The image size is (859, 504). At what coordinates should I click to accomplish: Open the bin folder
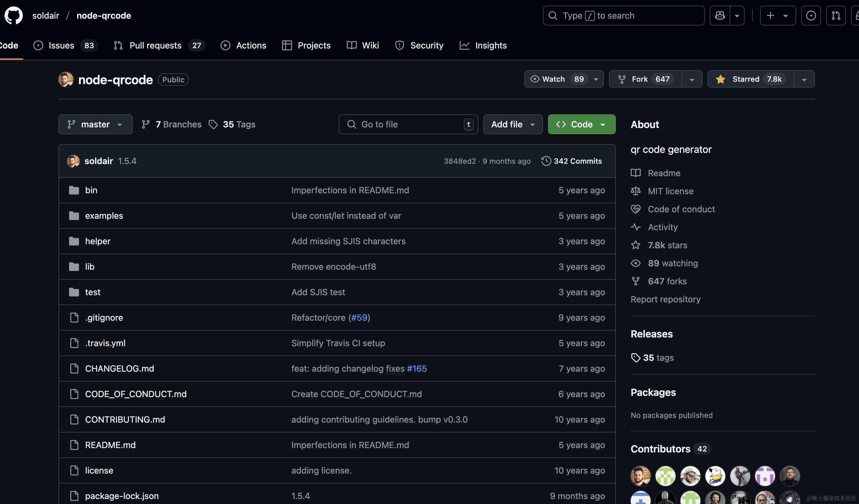coord(91,190)
